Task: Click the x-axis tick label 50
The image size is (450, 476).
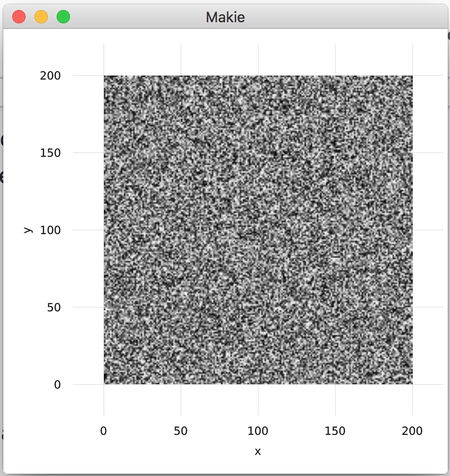Action: (181, 431)
